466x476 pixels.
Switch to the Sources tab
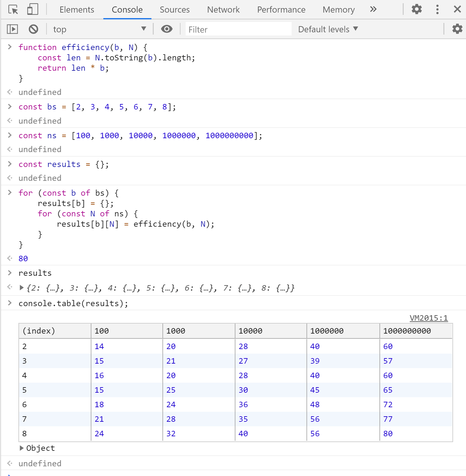(x=175, y=10)
